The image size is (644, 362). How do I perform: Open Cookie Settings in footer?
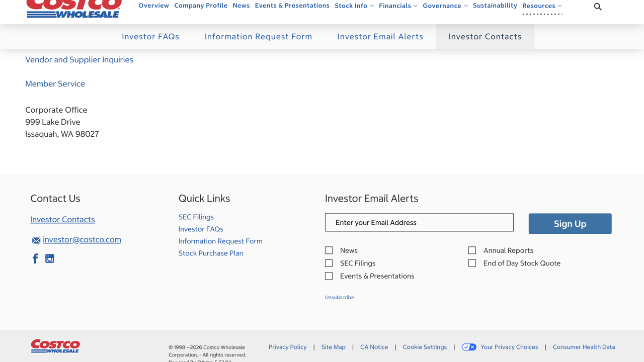point(425,347)
